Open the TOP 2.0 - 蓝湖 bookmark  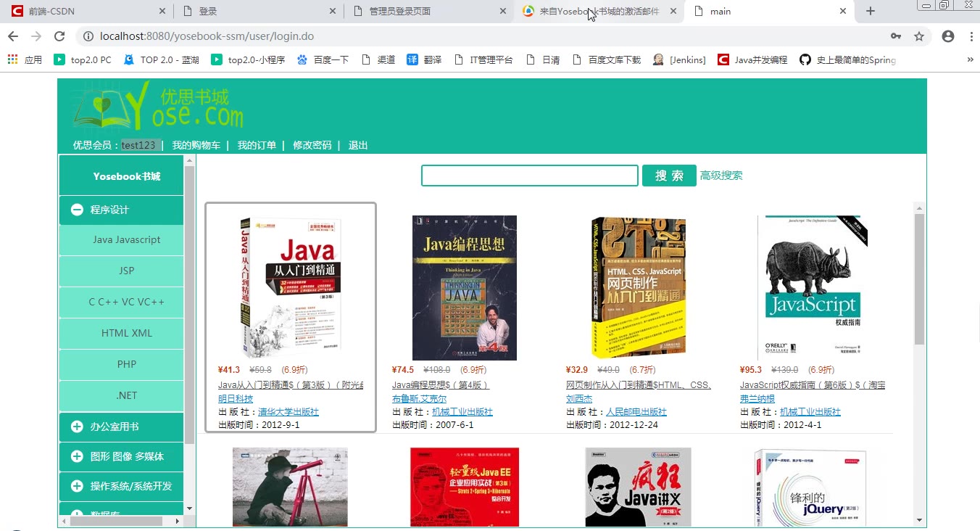pos(161,60)
